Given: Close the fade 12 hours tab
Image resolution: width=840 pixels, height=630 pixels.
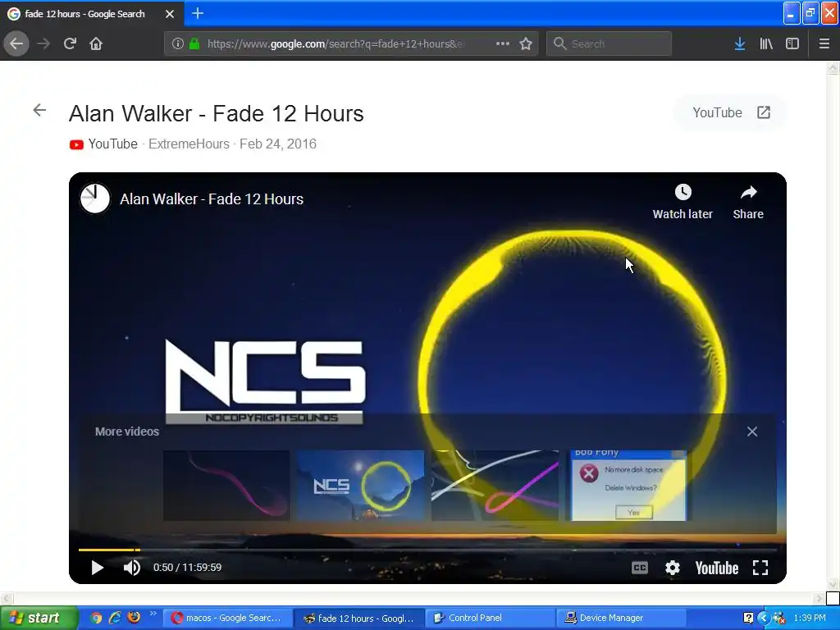Looking at the screenshot, I should point(170,14).
